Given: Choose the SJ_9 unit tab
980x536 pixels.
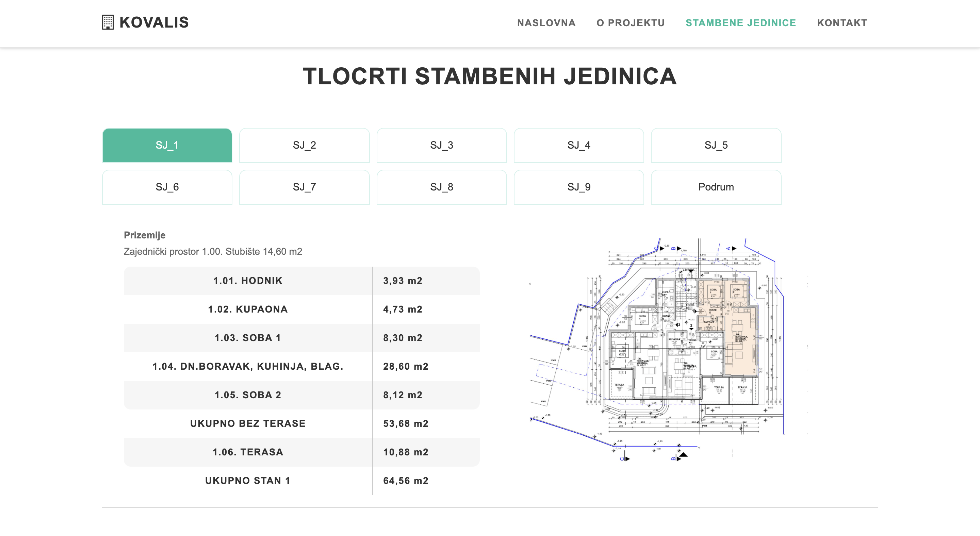Looking at the screenshot, I should coord(578,187).
